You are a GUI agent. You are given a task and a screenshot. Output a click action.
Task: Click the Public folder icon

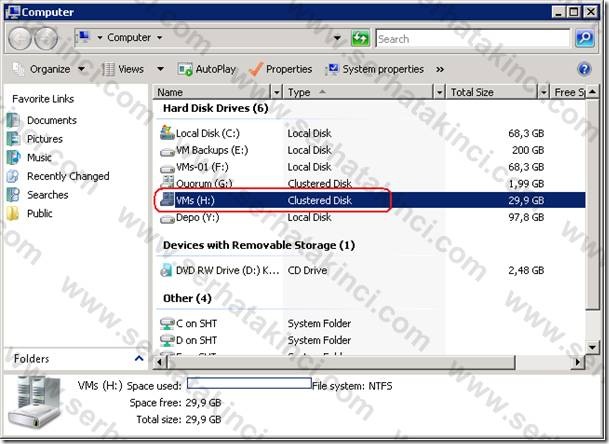pyautogui.click(x=13, y=213)
